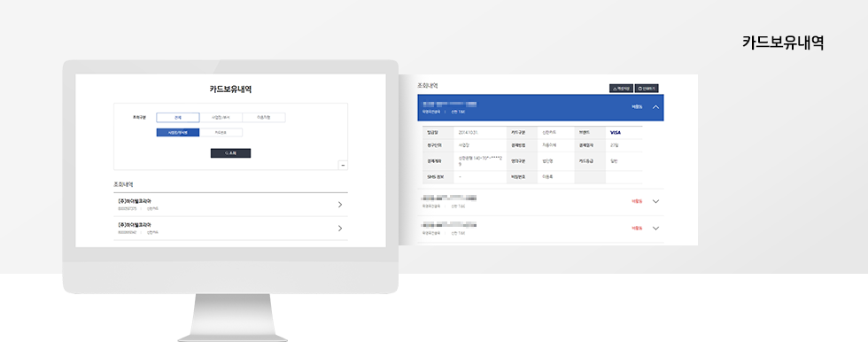Click the print (인쇄하기) button
Image resolution: width=868 pixels, height=342 pixels.
(647, 88)
